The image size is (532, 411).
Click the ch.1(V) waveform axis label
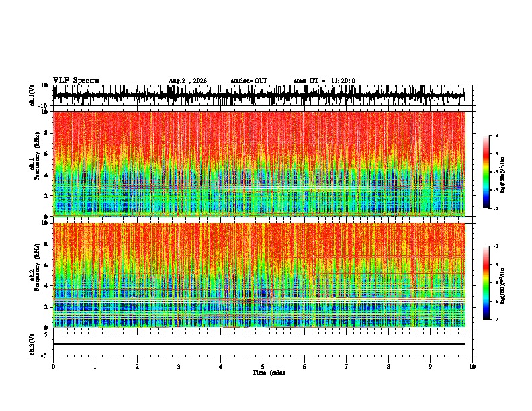pos(32,95)
